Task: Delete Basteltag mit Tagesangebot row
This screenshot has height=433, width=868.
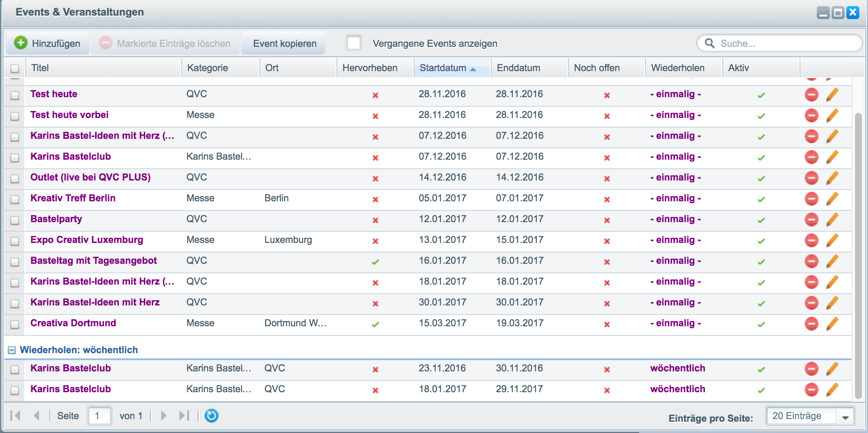Action: tap(811, 261)
